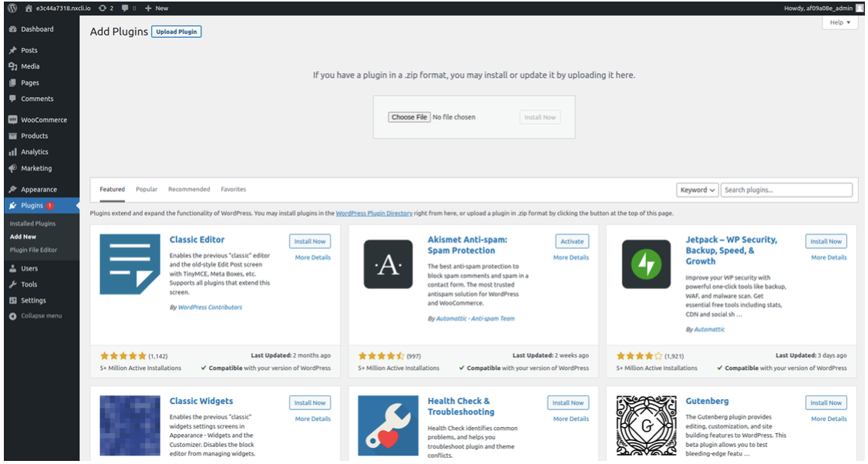Click the Appearance brush icon

(13, 190)
